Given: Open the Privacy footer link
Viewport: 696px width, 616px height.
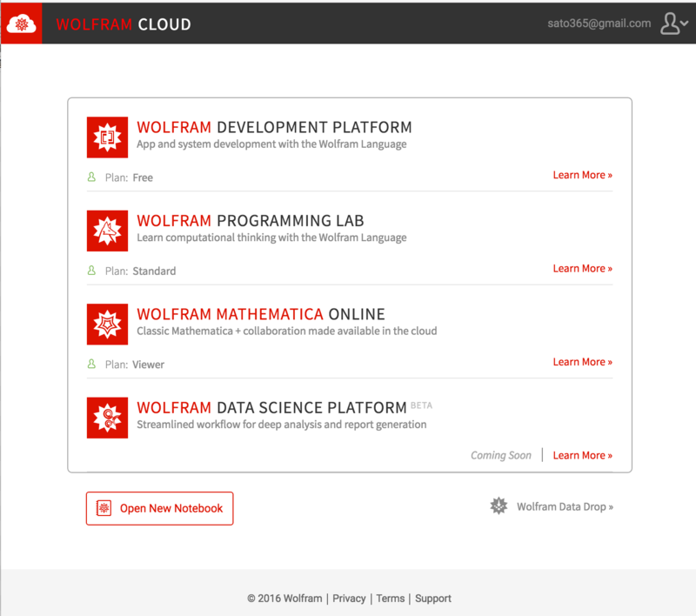Looking at the screenshot, I should pyautogui.click(x=349, y=599).
